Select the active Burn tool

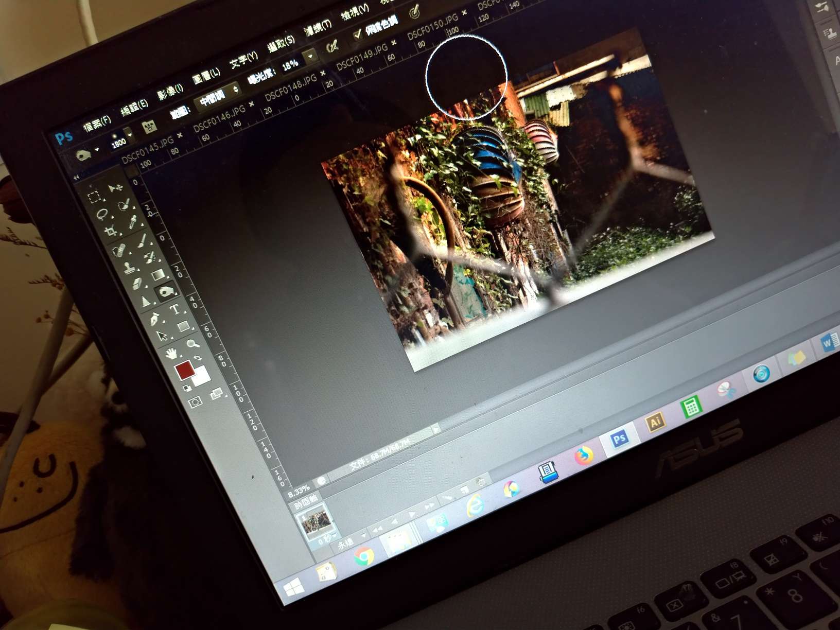coord(166,292)
